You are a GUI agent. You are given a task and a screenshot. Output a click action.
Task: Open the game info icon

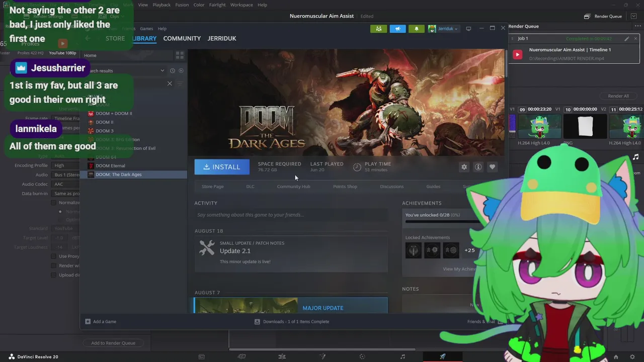point(478,167)
